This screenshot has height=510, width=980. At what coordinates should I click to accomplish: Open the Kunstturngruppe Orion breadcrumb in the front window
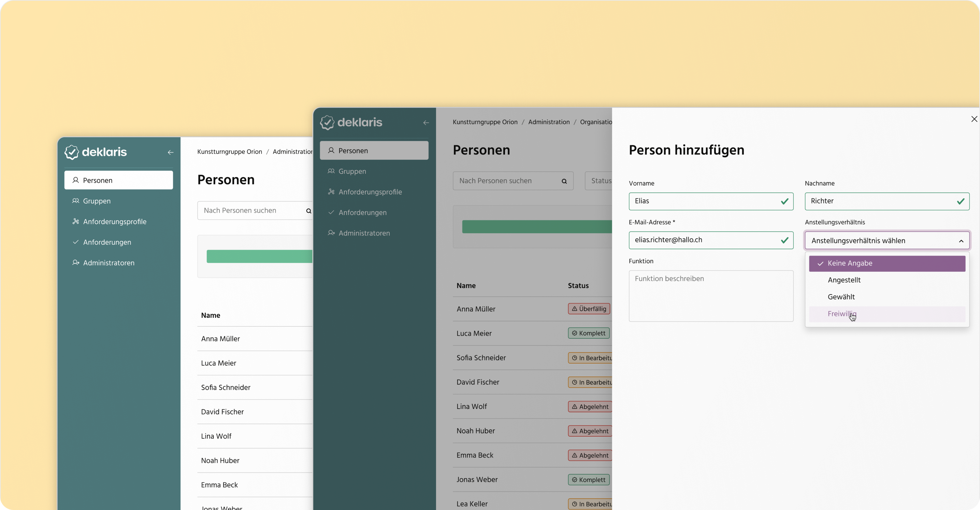485,122
